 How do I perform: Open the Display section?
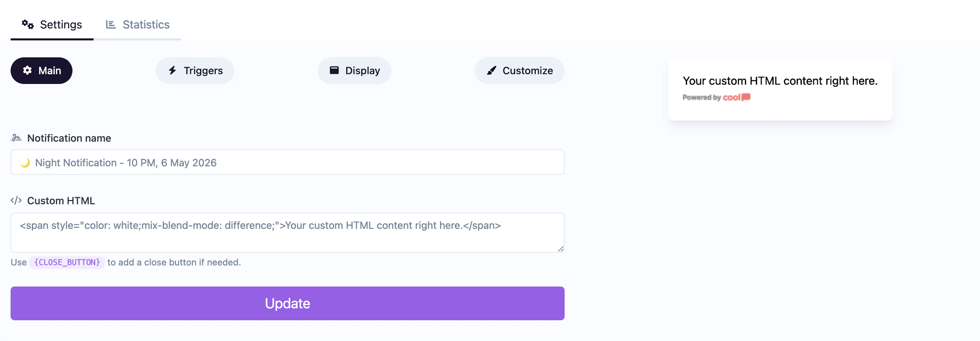354,71
